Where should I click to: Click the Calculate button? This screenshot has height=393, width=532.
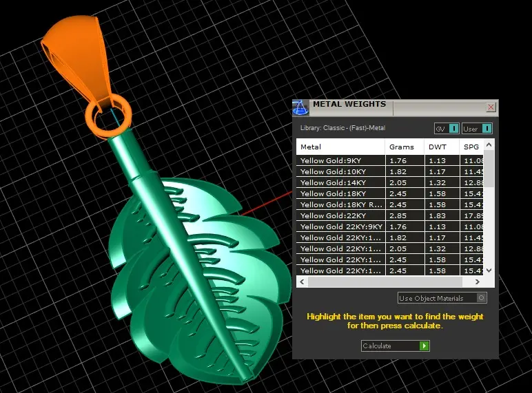(396, 346)
